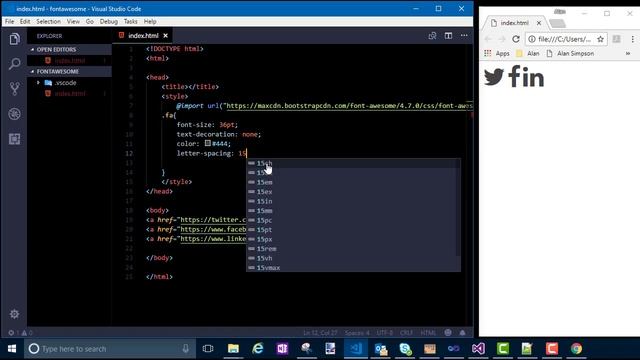Click the Chrome address bar
The width and height of the screenshot is (640, 360).
pyautogui.click(x=564, y=39)
